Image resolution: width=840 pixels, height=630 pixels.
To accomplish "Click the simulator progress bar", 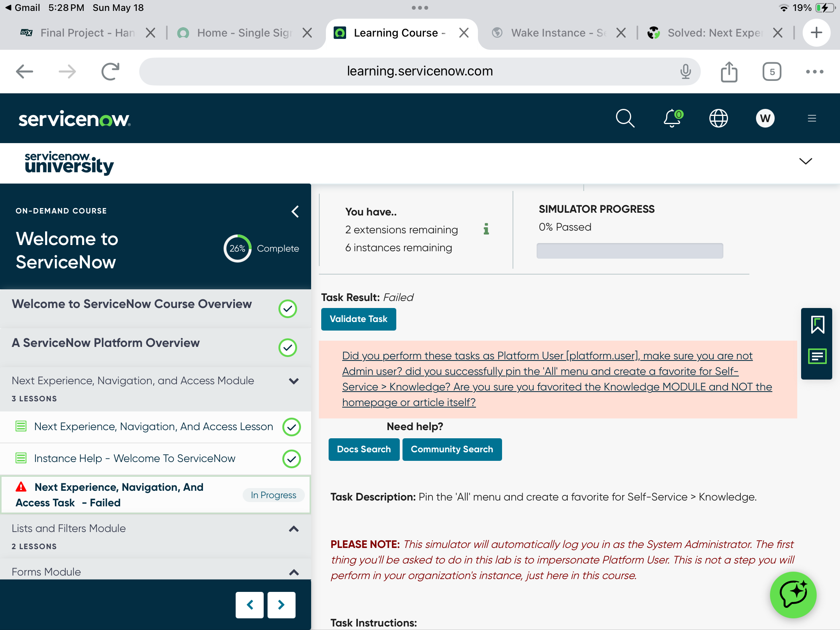I will (630, 251).
